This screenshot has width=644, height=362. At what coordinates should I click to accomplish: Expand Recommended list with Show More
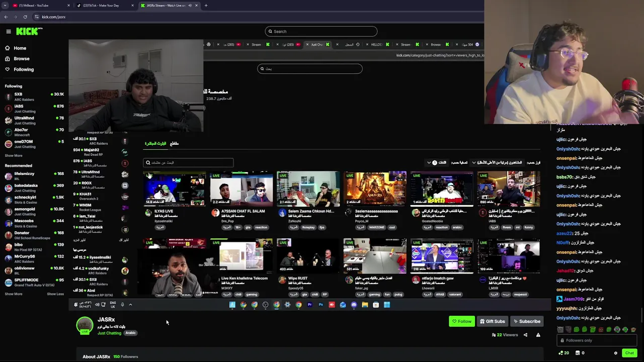point(14,294)
